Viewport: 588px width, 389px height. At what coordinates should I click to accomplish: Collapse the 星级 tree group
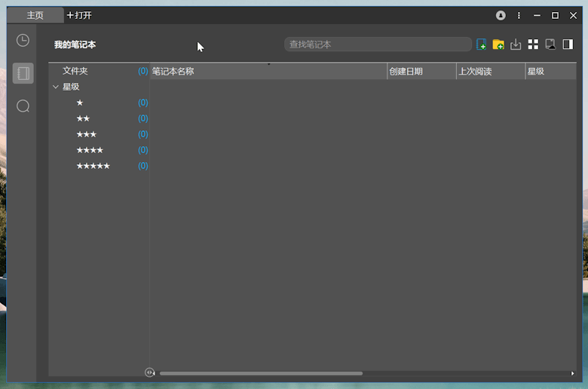click(x=56, y=87)
